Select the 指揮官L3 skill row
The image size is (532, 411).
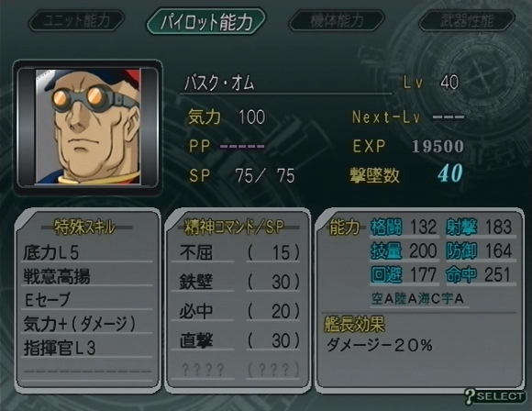(87, 348)
